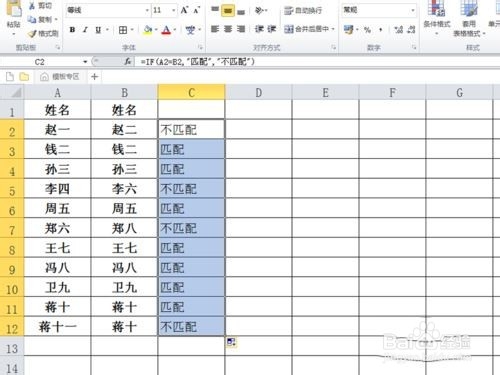Image resolution: width=500 pixels, height=375 pixels.
Task: Align text right in the cell
Action: click(241, 29)
